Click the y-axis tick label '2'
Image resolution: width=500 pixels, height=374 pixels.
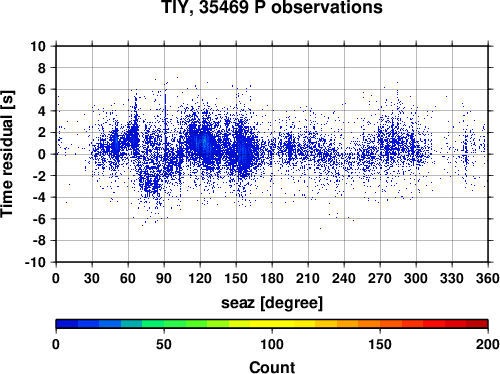click(x=42, y=133)
